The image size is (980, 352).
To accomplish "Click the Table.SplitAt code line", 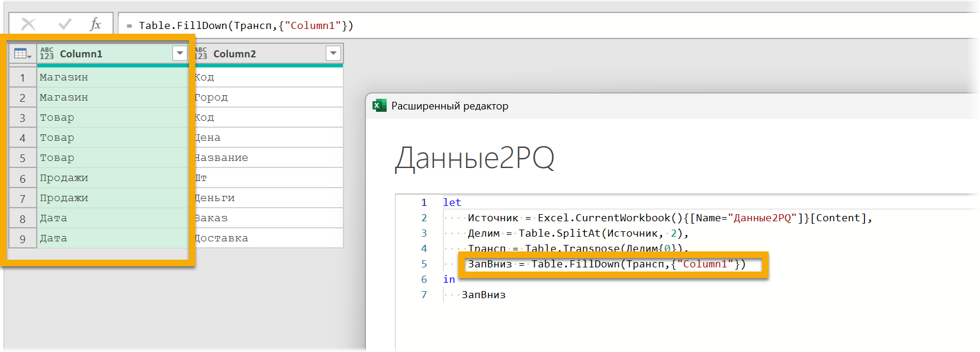I will [578, 233].
